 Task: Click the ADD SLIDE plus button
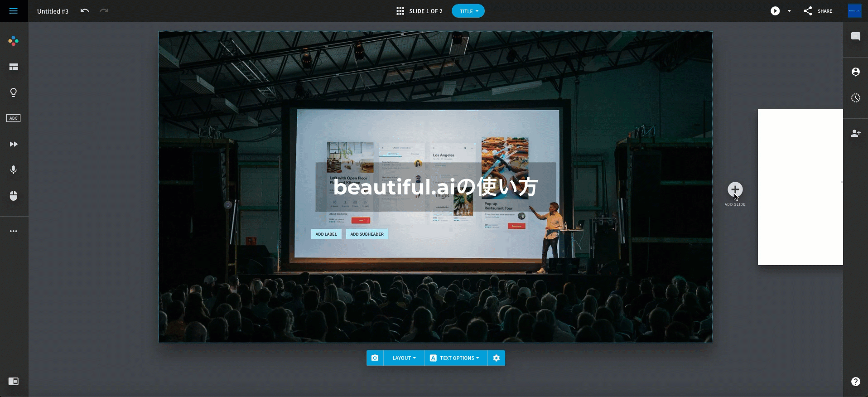(x=735, y=189)
